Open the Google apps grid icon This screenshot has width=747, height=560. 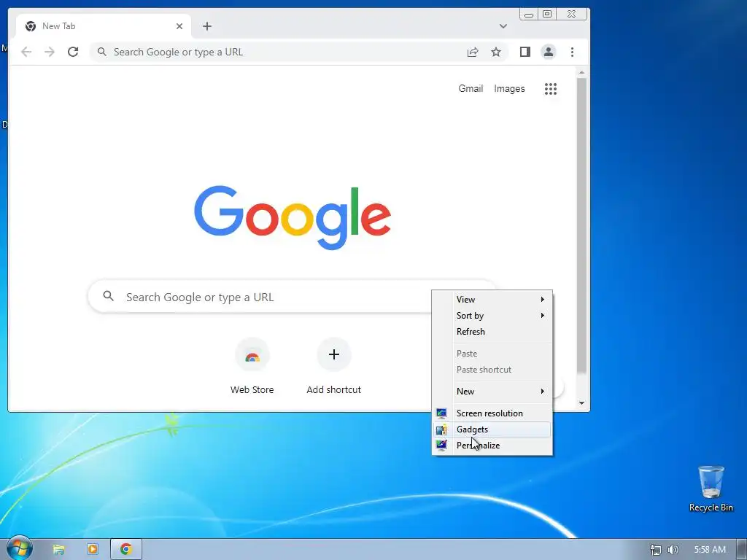(x=551, y=88)
